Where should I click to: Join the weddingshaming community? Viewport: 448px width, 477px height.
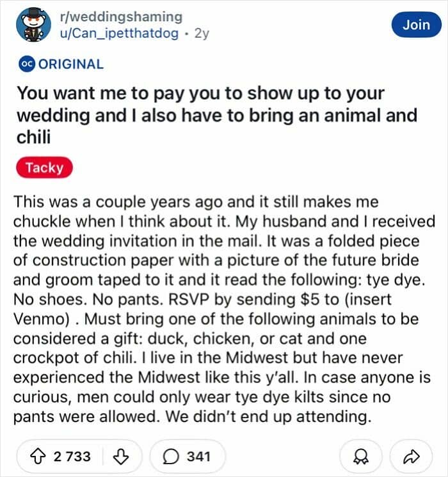point(417,25)
